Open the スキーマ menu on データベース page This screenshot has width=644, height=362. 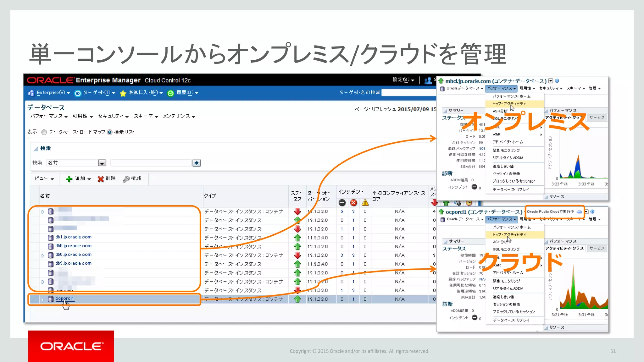coord(146,116)
